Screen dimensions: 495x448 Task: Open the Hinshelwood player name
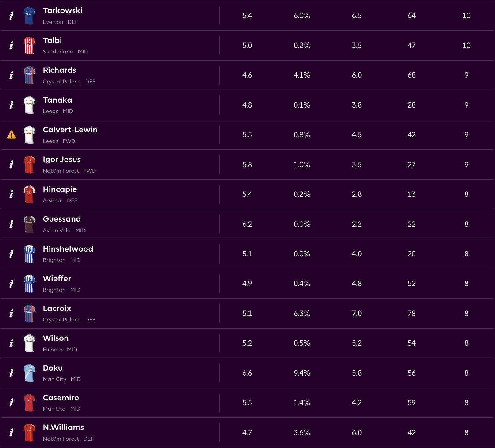coord(68,249)
